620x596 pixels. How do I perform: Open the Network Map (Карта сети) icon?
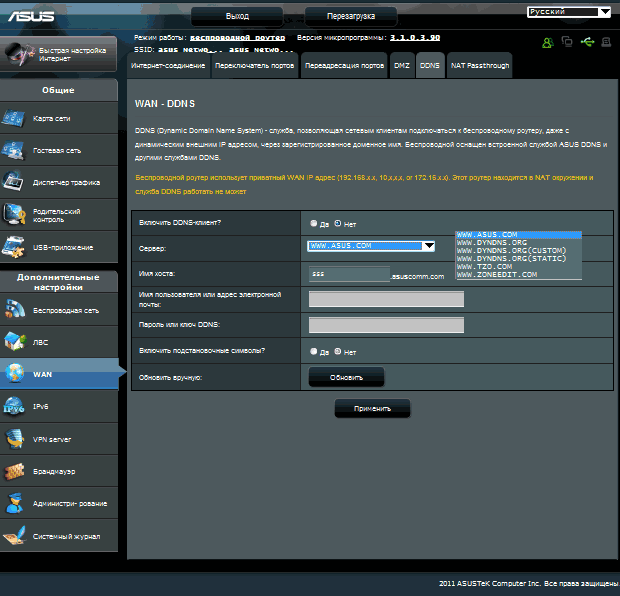click(13, 118)
